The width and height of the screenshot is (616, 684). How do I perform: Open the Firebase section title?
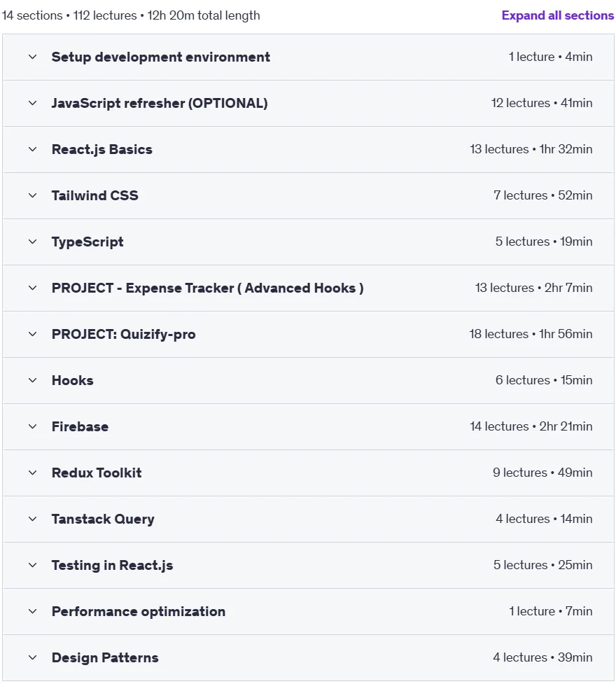point(80,426)
